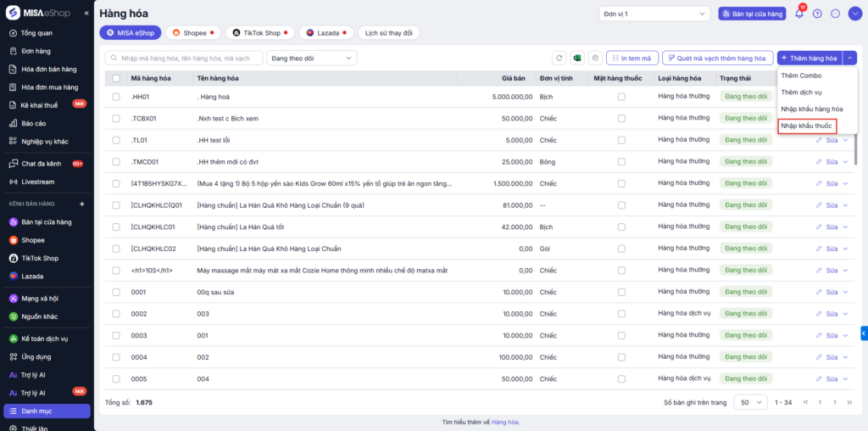Tick the select-all checkbox in the table header
This screenshot has width=868, height=431.
[116, 78]
